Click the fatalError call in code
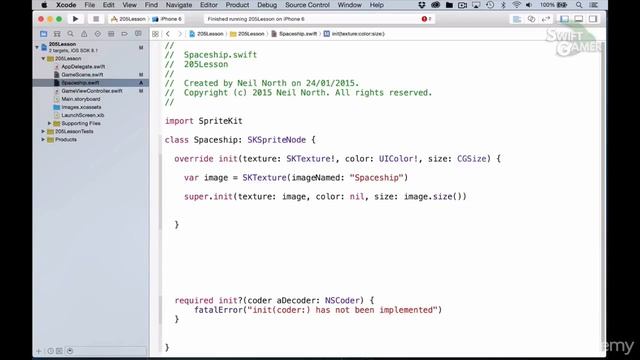Screen dimensions: 640x360 (x=218, y=310)
